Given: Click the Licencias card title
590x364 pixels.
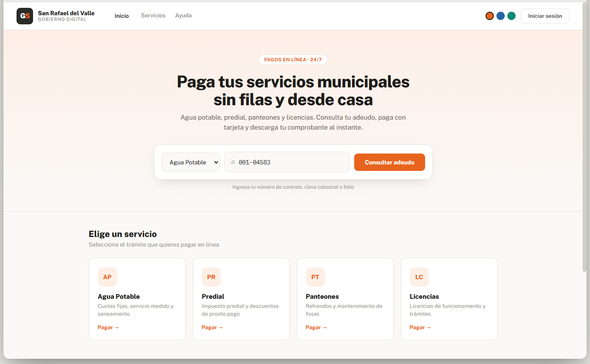Looking at the screenshot, I should click(425, 297).
